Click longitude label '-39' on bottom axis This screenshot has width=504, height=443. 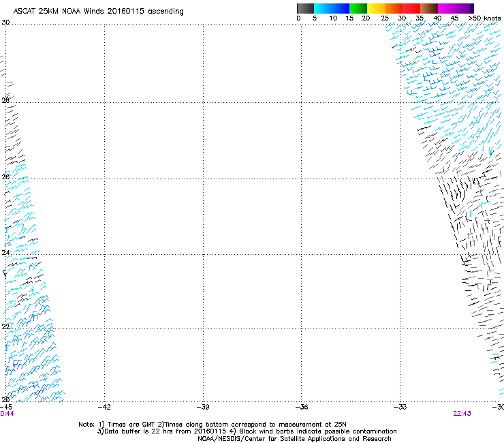pos(203,407)
